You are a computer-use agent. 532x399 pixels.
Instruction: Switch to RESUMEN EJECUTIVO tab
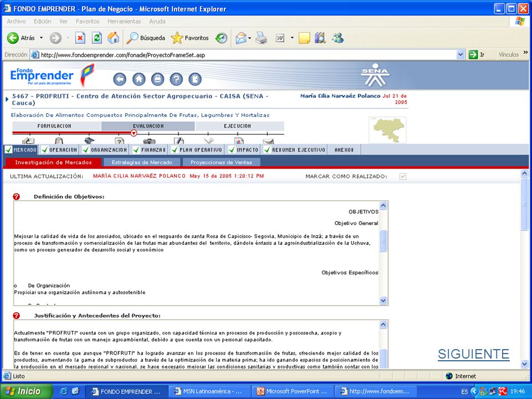click(295, 150)
